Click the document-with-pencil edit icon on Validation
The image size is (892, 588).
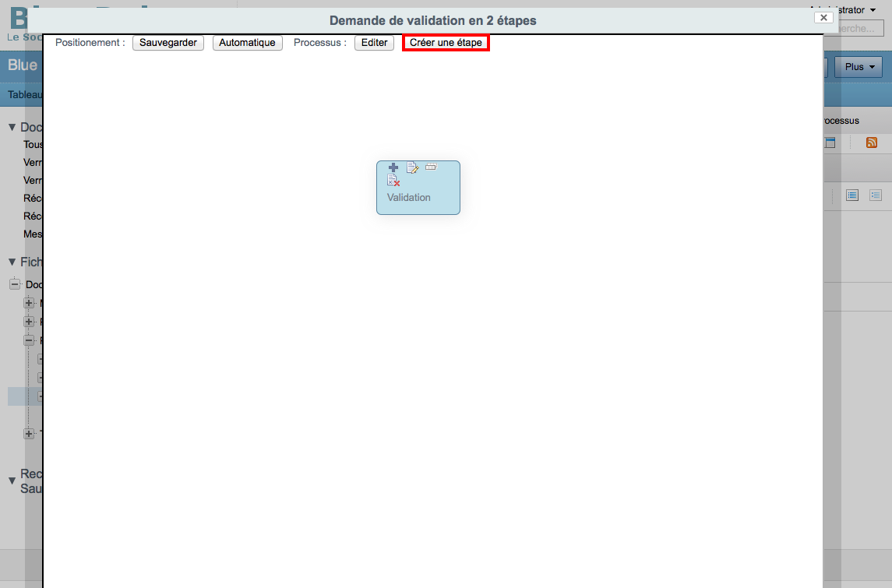coord(412,167)
